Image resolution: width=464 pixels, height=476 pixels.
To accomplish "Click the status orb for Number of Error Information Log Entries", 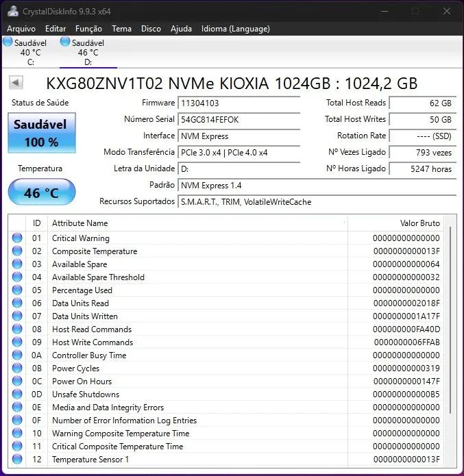I will click(17, 420).
